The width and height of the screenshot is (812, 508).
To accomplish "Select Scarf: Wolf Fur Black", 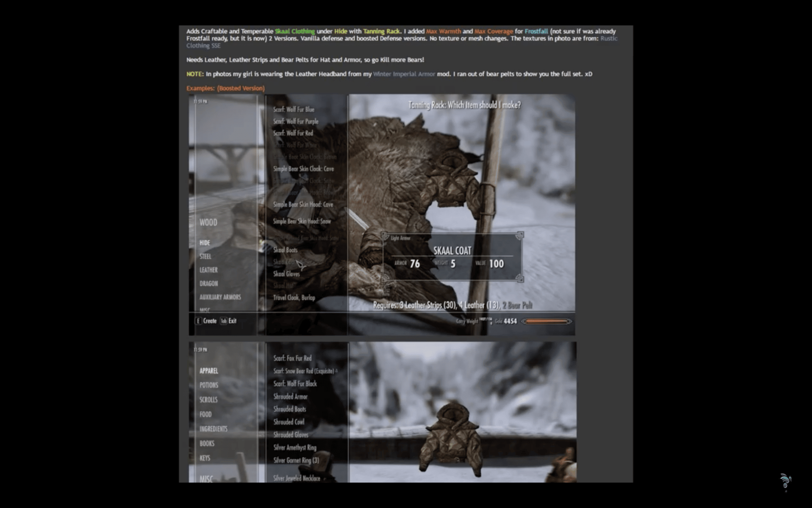I will click(295, 384).
